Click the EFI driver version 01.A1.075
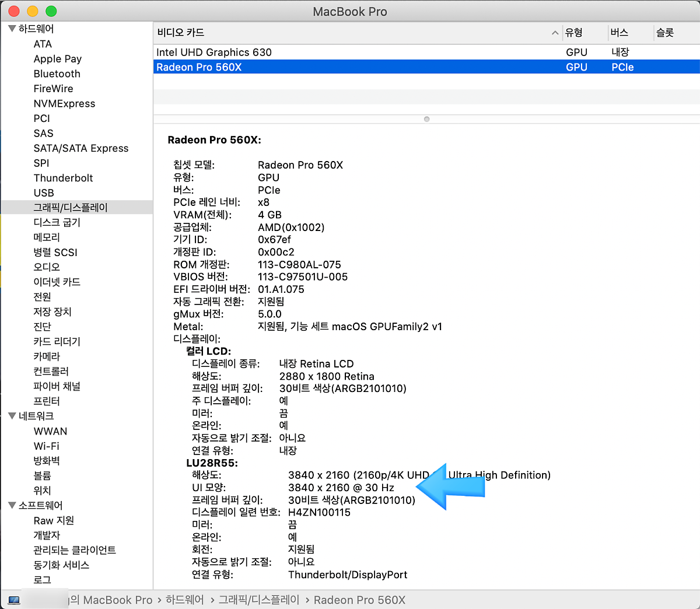The image size is (700, 609). coord(281,289)
